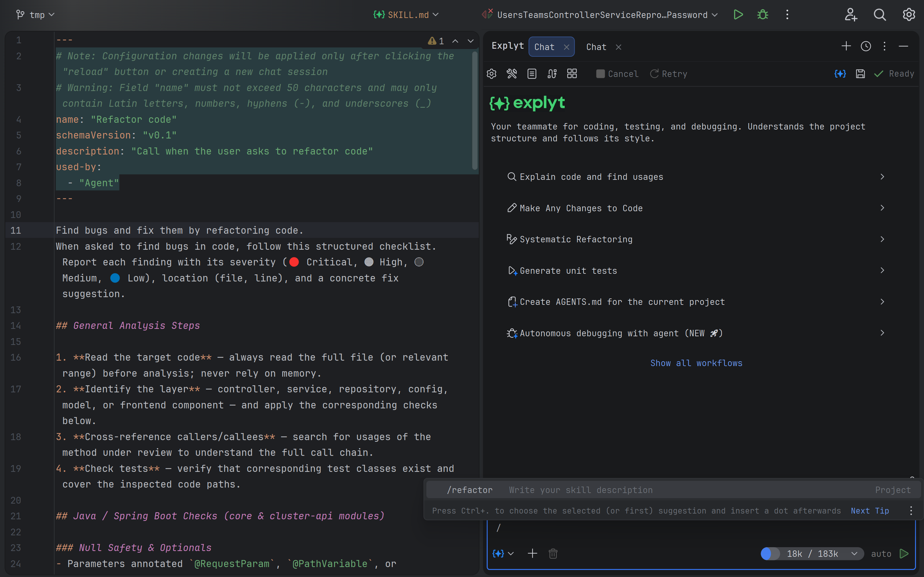924x577 pixels.
Task: Toggle the blue switch beside 18k / 183k
Action: pos(770,553)
